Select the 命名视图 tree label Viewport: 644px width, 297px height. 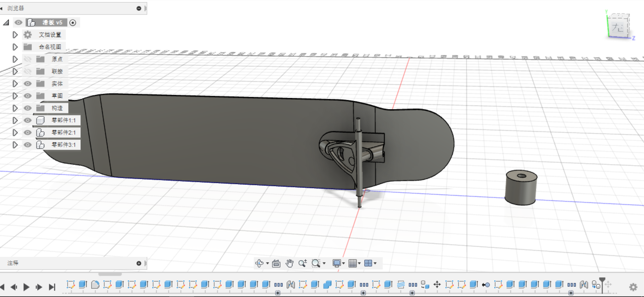(x=50, y=47)
